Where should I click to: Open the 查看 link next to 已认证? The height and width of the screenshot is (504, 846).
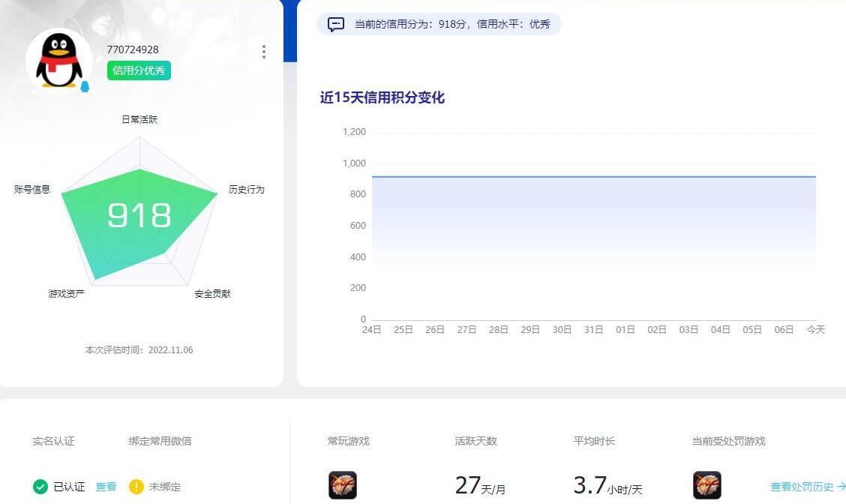tap(106, 487)
